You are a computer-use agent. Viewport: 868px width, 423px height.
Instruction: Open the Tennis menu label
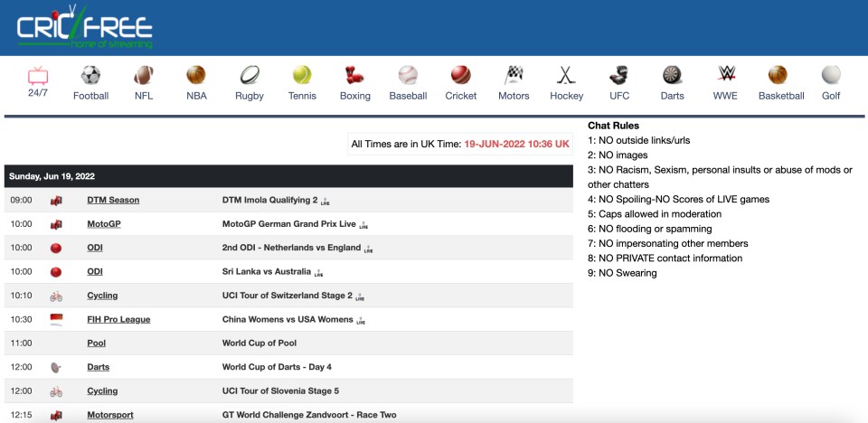pos(302,96)
